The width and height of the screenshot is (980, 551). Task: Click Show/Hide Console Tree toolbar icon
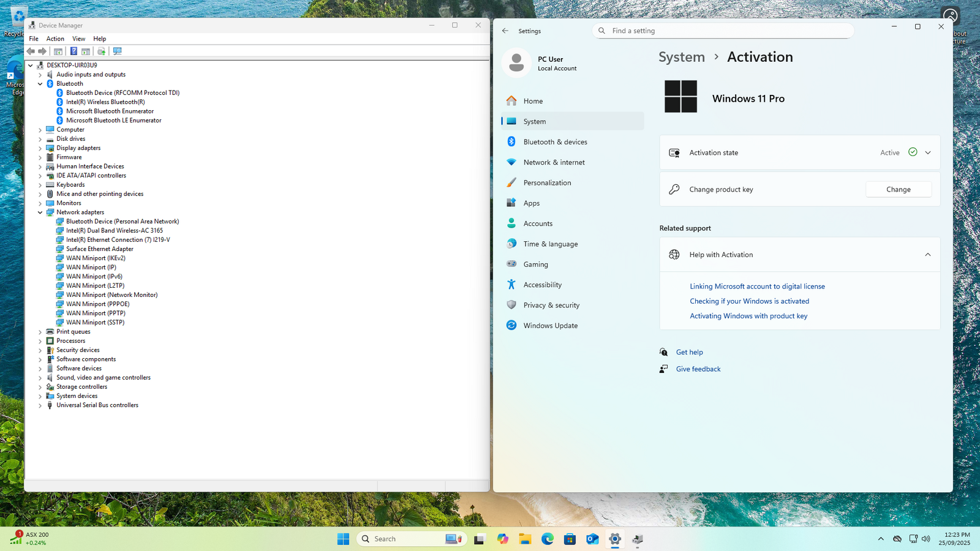pos(58,51)
